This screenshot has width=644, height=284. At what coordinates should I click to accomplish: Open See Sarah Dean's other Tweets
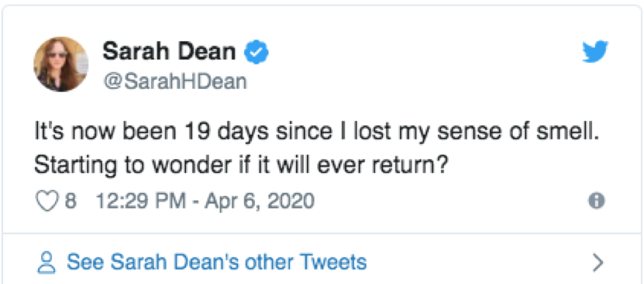tap(216, 262)
